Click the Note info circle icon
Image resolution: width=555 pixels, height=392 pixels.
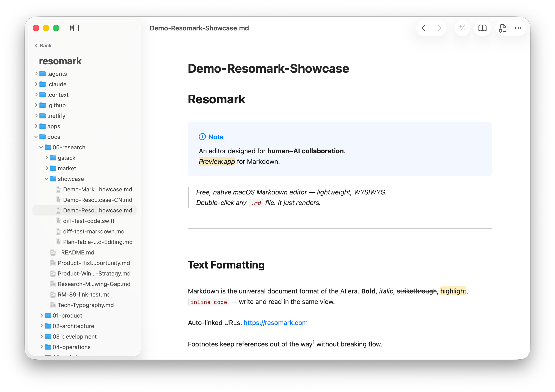202,137
